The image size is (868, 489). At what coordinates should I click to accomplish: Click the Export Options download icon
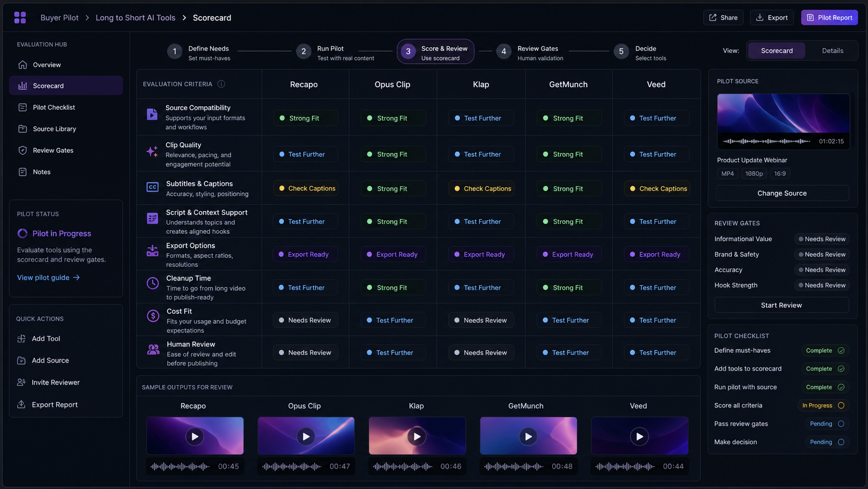coord(152,251)
